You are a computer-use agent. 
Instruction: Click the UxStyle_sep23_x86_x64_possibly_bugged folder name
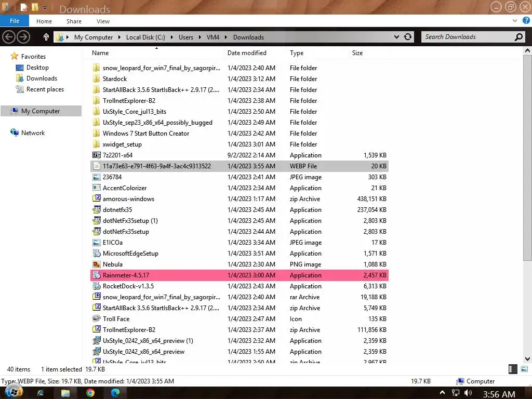(157, 123)
